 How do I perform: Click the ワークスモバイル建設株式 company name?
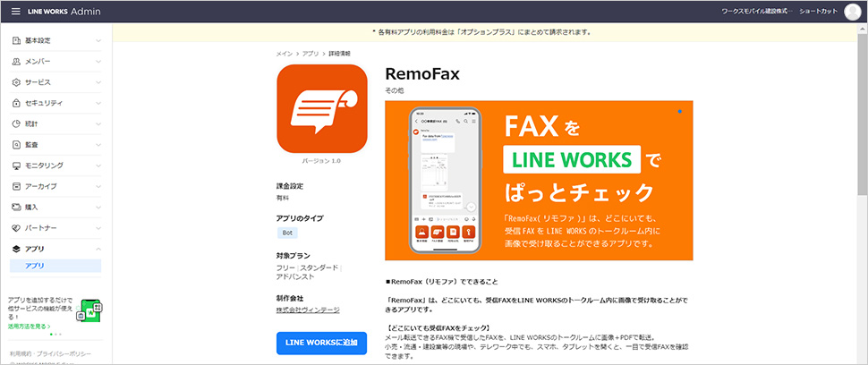(x=757, y=12)
